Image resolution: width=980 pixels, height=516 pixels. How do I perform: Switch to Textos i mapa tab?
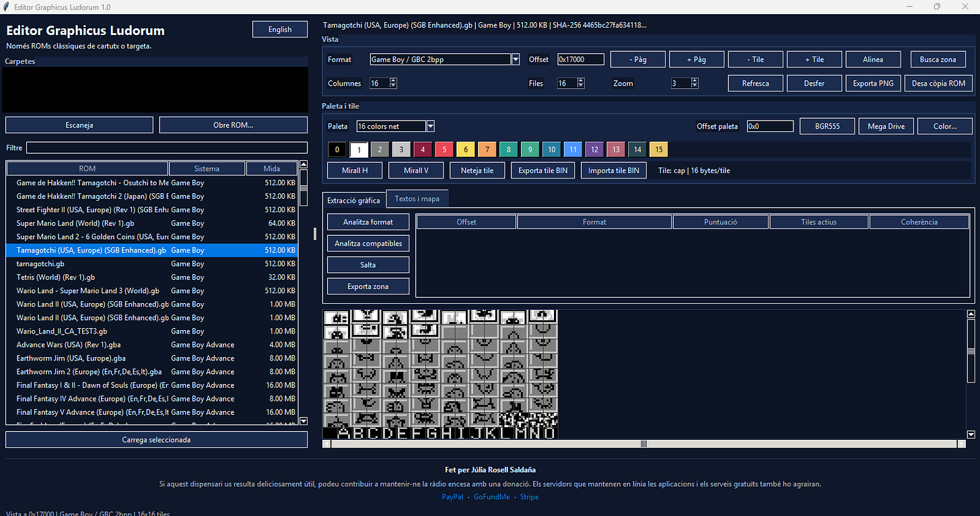417,199
